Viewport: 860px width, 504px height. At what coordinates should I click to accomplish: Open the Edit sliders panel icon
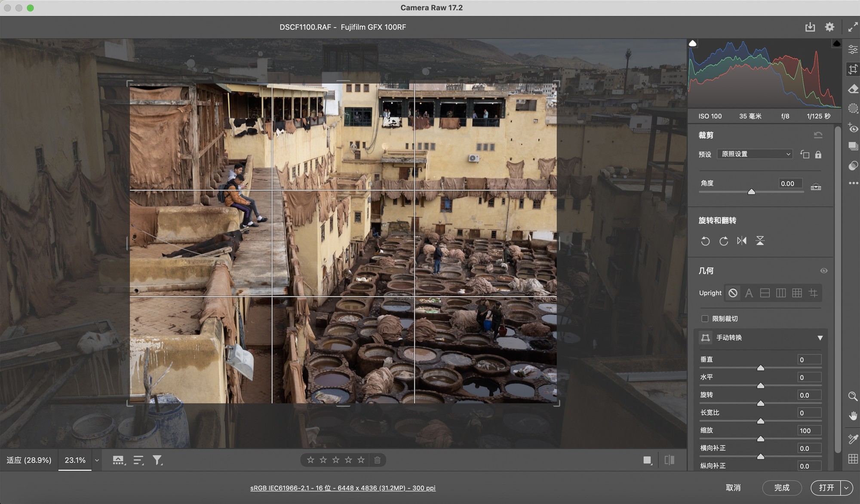click(853, 49)
